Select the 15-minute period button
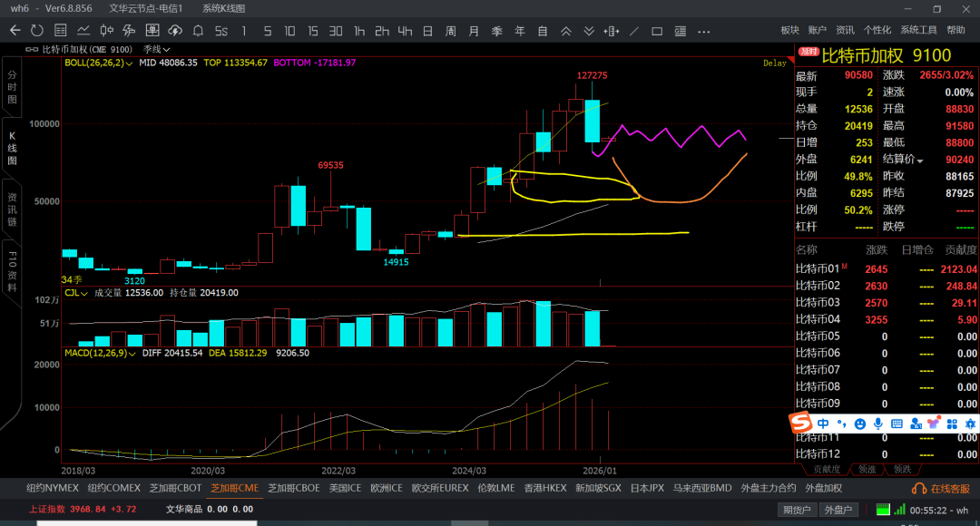This screenshot has height=526, width=980. (x=312, y=31)
